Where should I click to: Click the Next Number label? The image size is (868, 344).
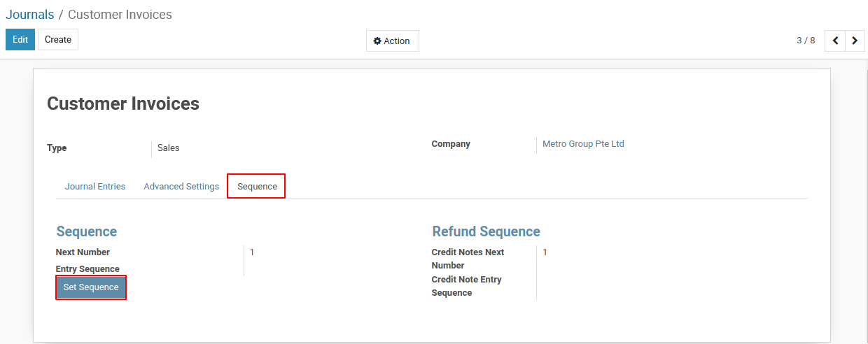coord(83,252)
